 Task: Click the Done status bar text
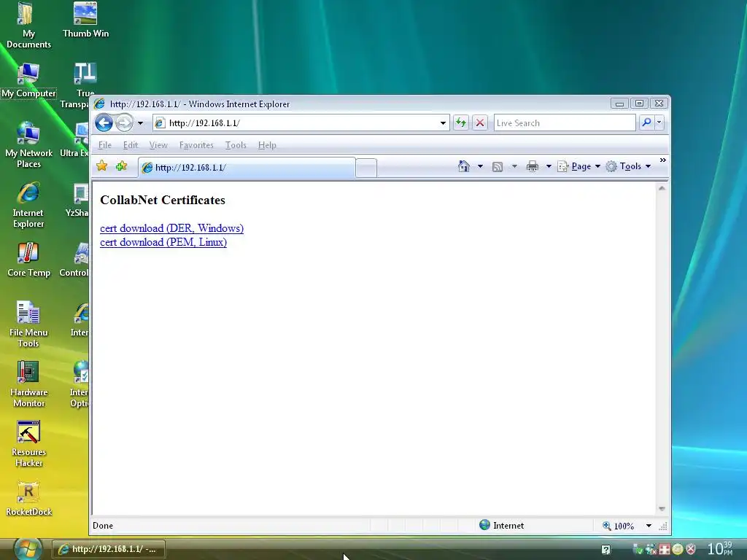click(103, 525)
